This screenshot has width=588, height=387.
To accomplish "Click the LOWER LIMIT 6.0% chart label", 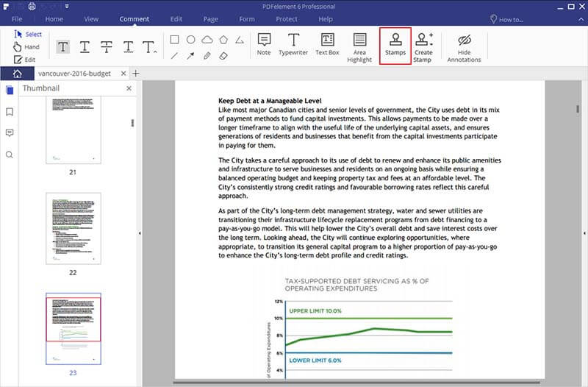I will point(315,361).
